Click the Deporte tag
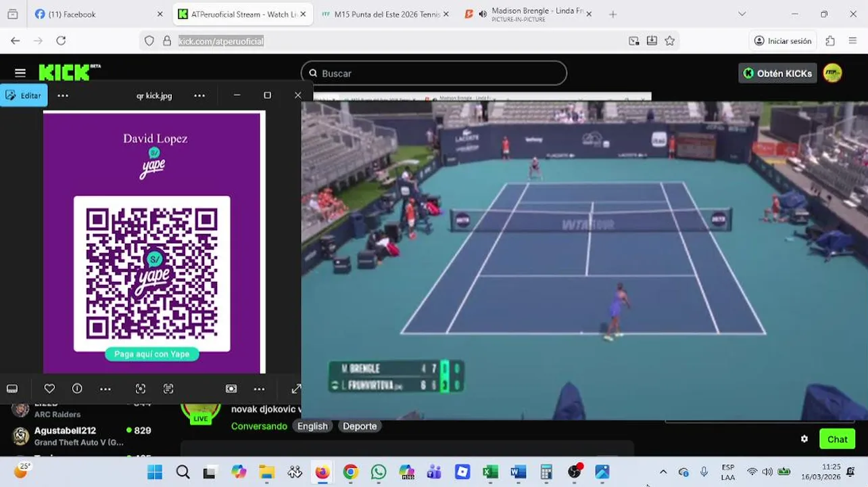This screenshot has width=868, height=487. (x=360, y=426)
